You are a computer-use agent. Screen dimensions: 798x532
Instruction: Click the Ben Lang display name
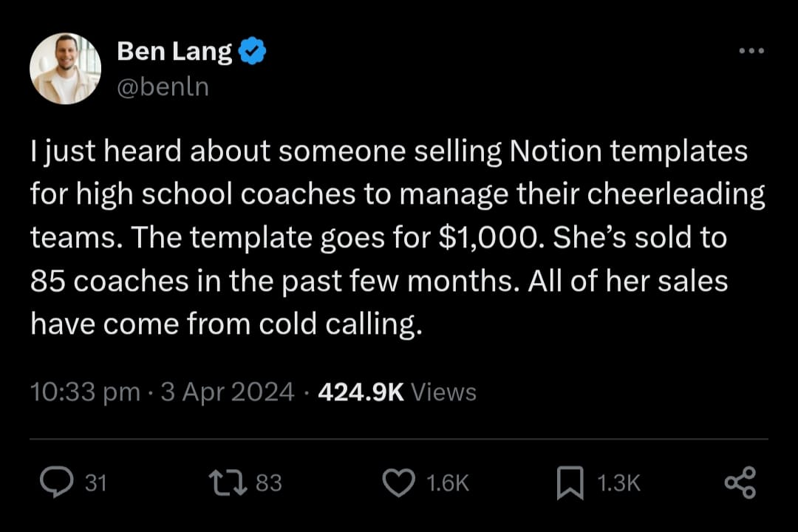point(174,52)
